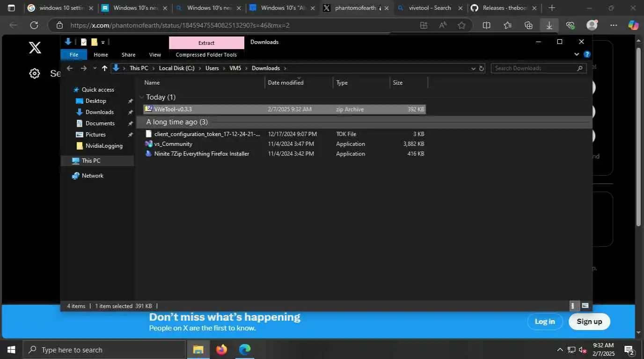The image size is (644, 359).
Task: Collapse the A long time ago group
Action: pos(142,122)
